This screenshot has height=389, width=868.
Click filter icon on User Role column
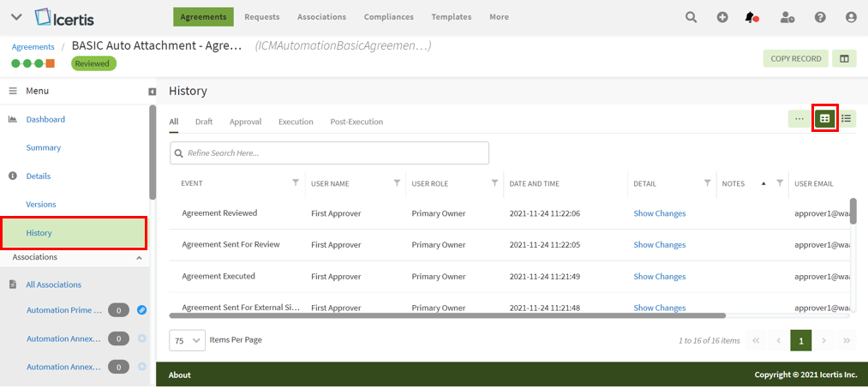pyautogui.click(x=494, y=183)
